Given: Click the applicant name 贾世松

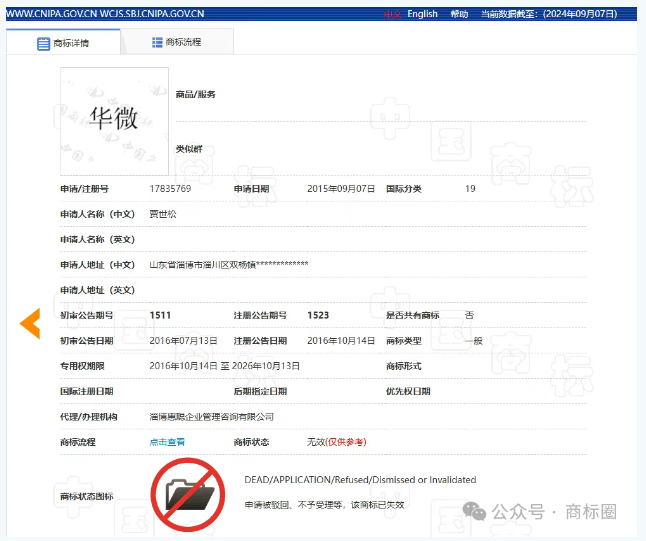Looking at the screenshot, I should click(x=162, y=213).
